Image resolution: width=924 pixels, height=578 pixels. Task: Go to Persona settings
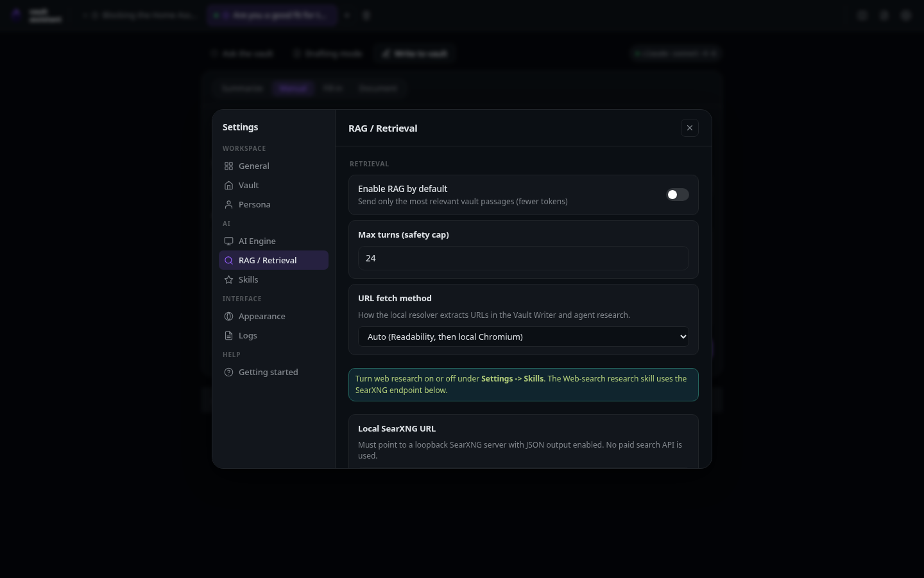273,204
